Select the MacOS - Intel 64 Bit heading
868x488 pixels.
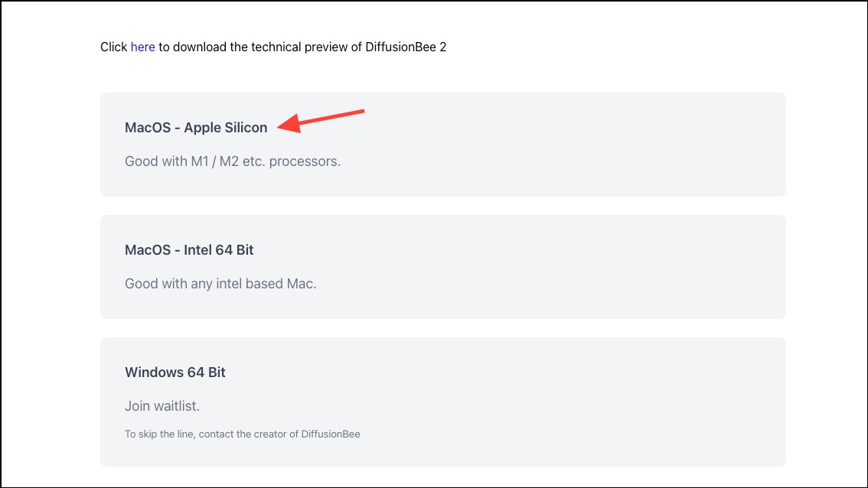[x=189, y=250]
